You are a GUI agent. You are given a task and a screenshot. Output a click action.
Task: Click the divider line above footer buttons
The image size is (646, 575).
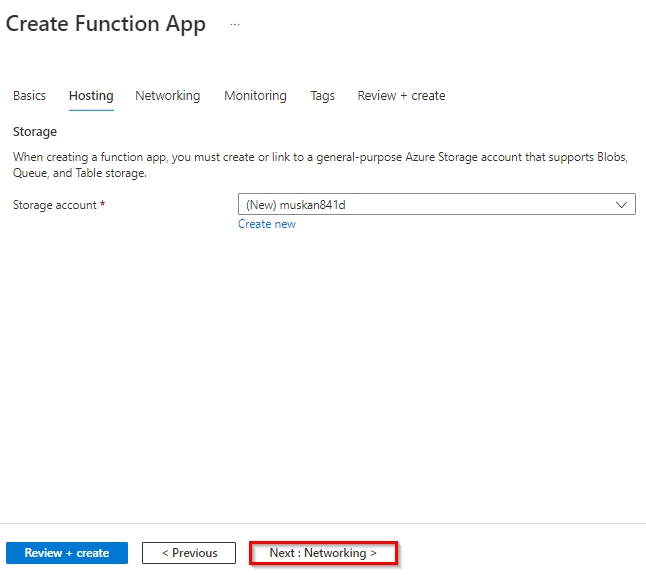coord(323,523)
